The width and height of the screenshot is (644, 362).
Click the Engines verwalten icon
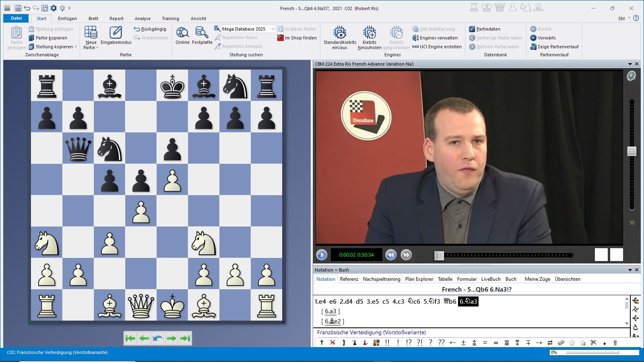[415, 38]
